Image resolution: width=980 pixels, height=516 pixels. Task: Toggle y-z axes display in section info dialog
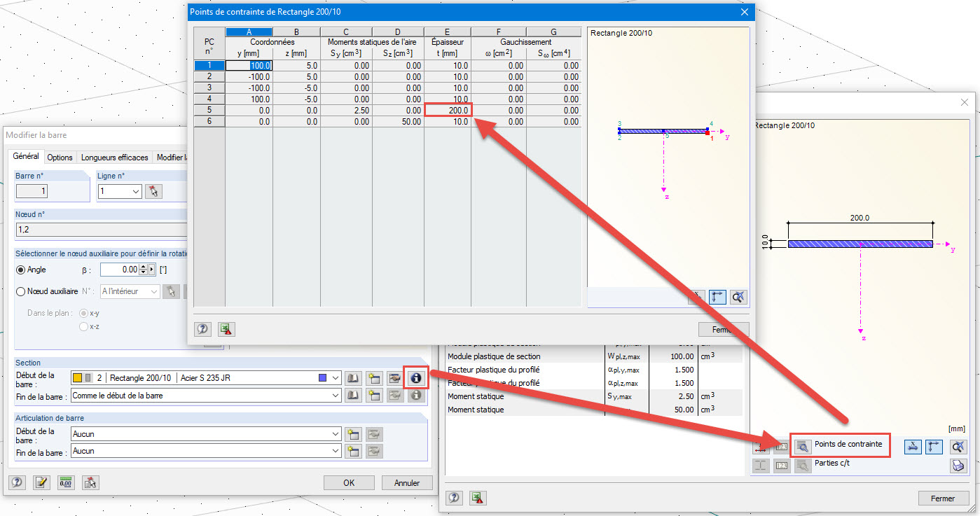pyautogui.click(x=934, y=447)
